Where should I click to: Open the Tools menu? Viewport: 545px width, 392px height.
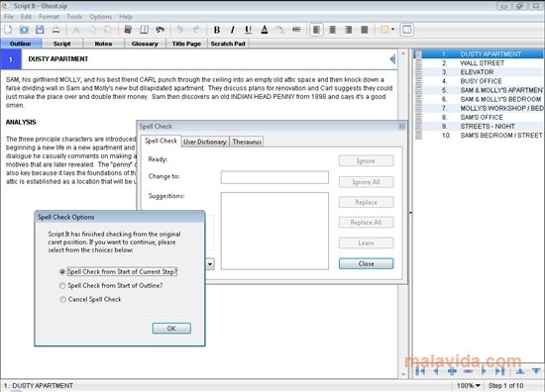pos(74,17)
